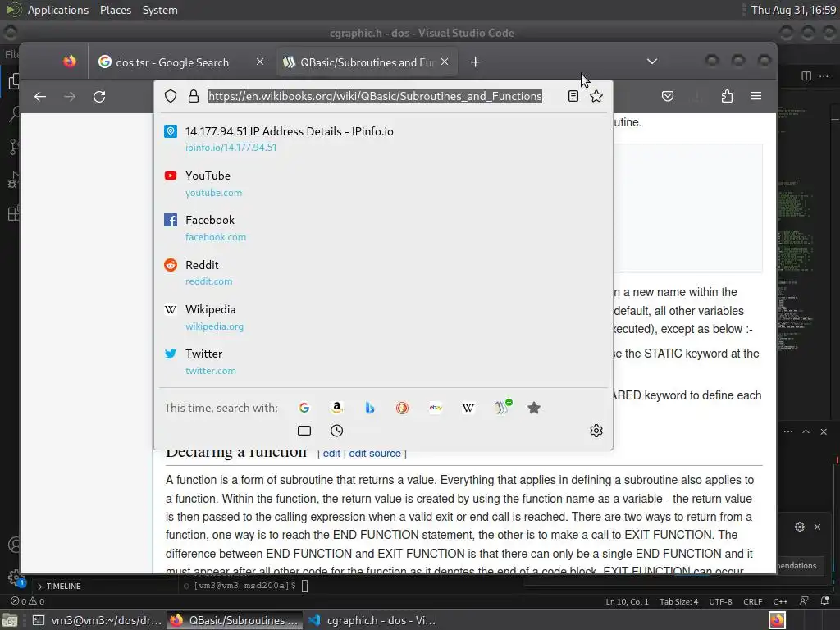Screen dimensions: 840x630
Task: Open the Twitter suggestion
Action: [384, 361]
